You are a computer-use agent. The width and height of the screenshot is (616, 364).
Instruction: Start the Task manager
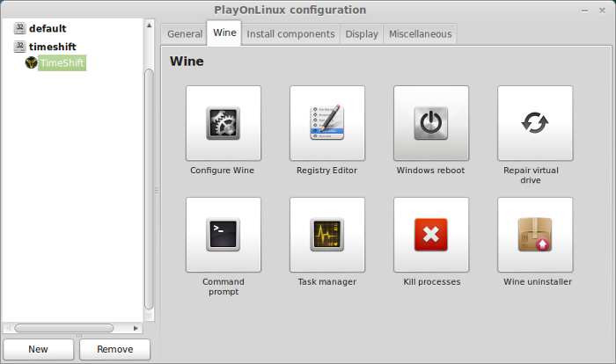[x=326, y=235]
